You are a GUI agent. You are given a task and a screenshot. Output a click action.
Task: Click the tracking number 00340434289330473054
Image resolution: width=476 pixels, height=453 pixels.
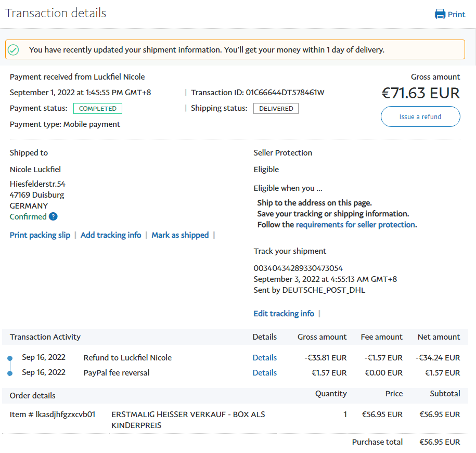[x=298, y=268]
